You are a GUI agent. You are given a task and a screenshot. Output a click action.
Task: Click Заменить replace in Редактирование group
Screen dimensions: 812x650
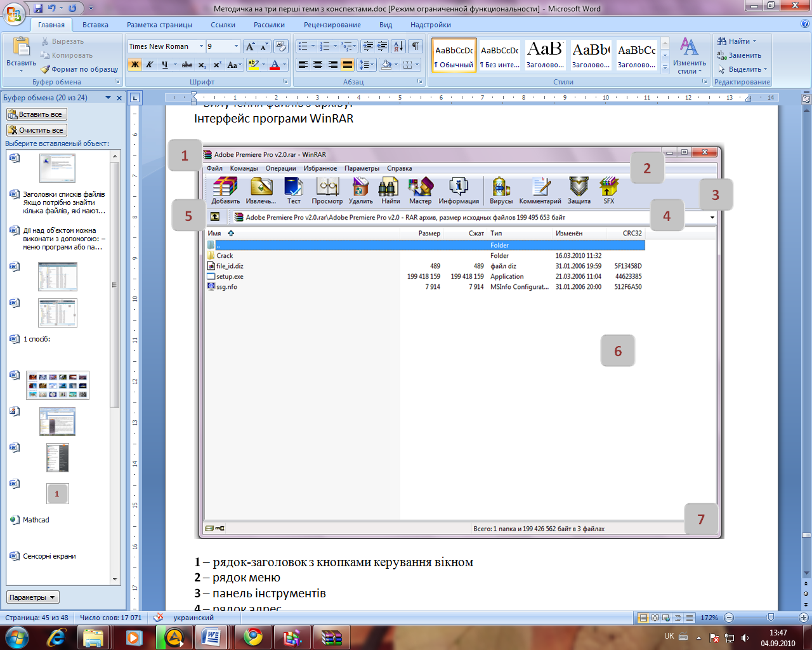740,55
